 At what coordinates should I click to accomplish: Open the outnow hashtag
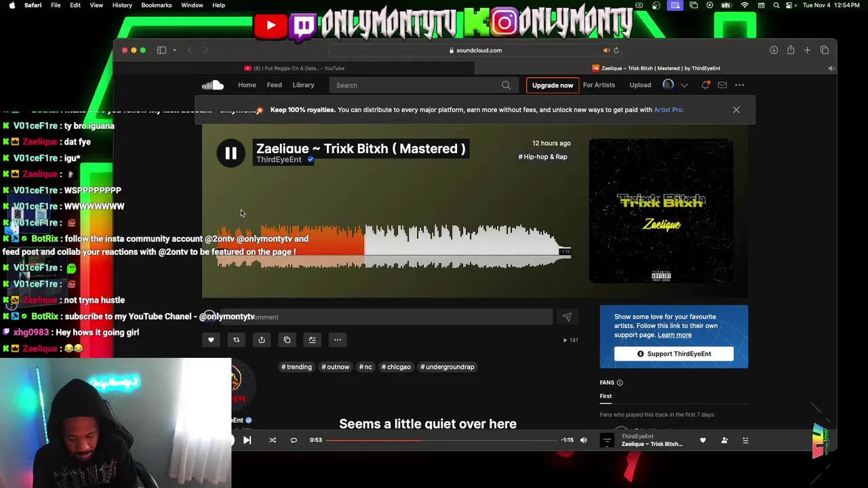tap(336, 367)
